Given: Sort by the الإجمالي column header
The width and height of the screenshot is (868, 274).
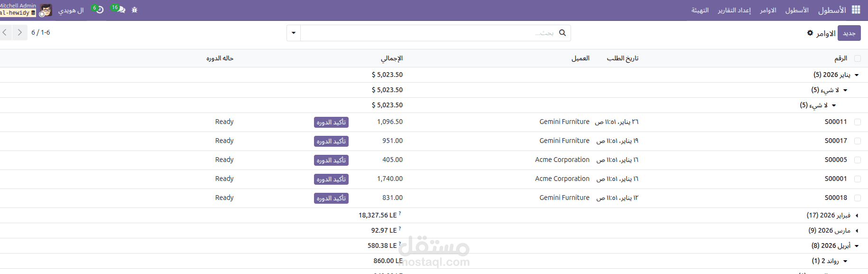Looking at the screenshot, I should 392,58.
